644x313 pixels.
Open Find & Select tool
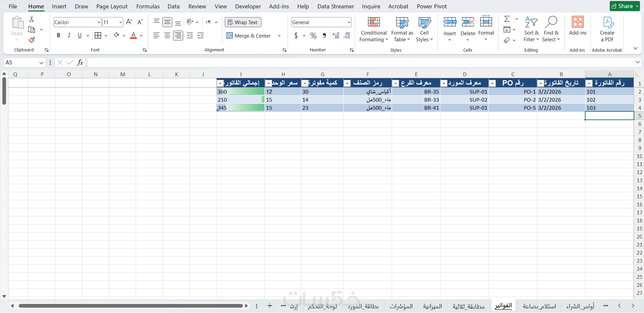(x=551, y=30)
